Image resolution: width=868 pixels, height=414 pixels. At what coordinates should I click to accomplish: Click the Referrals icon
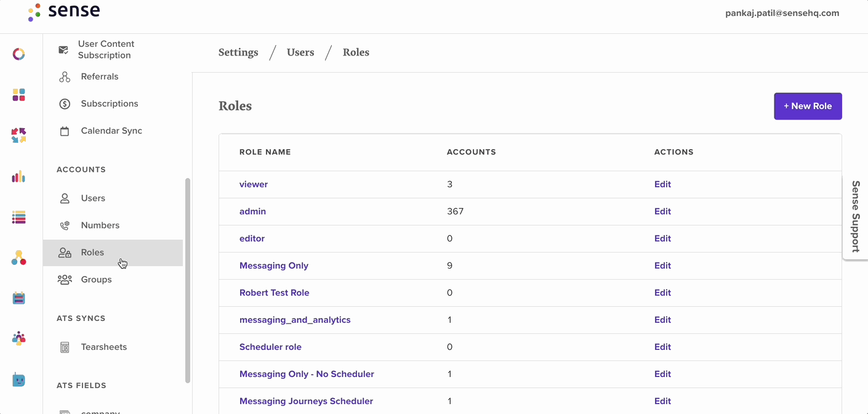(x=65, y=77)
